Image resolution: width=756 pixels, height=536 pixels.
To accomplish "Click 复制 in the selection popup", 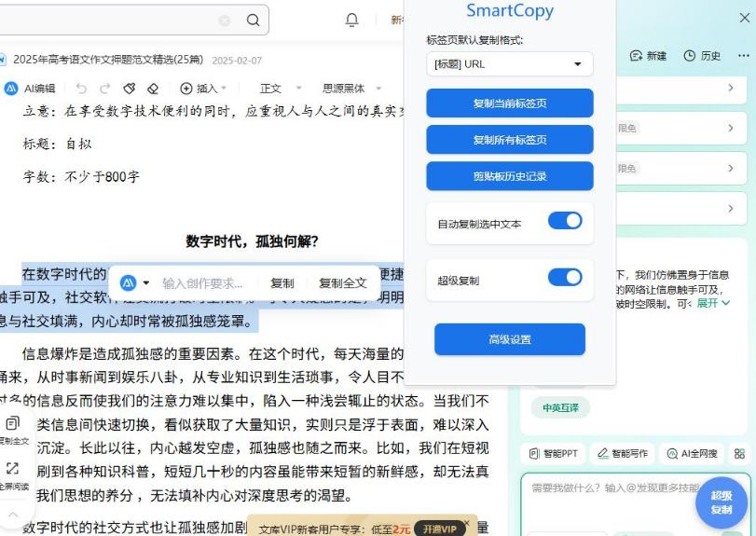I will pyautogui.click(x=282, y=283).
